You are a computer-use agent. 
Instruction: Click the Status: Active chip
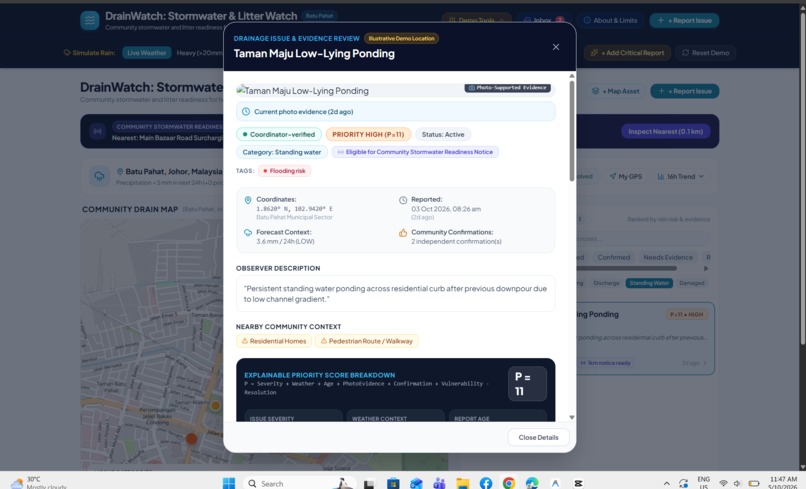443,134
